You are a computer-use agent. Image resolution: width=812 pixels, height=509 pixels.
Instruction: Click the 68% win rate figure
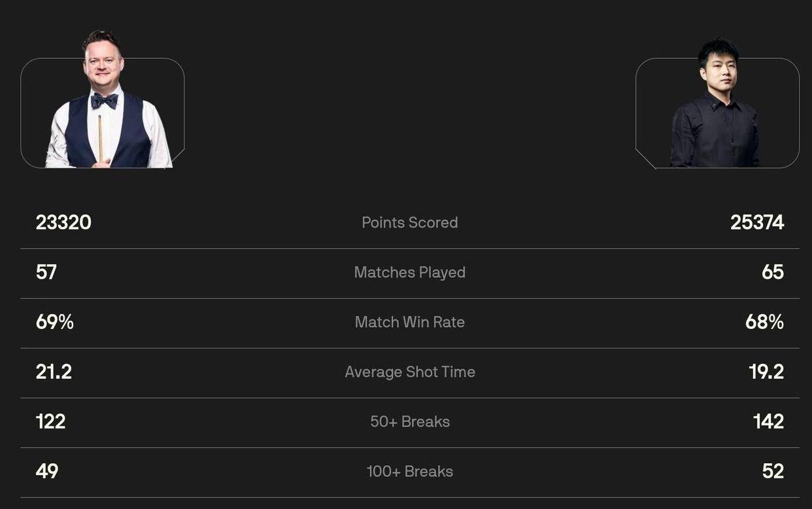[x=764, y=322]
